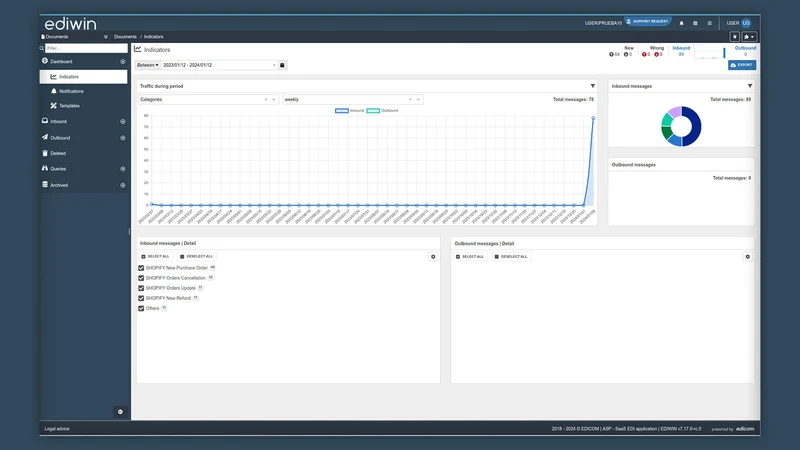Click the Inbound counter in the header summary
Viewport: 800px width, 450px height.
(681, 51)
